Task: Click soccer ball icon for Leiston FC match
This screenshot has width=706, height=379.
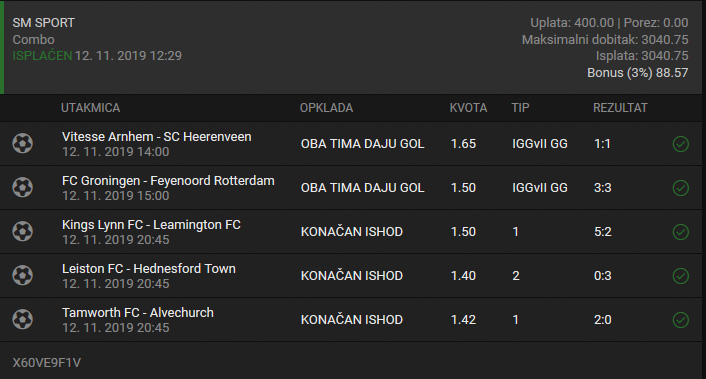Action: 23,275
